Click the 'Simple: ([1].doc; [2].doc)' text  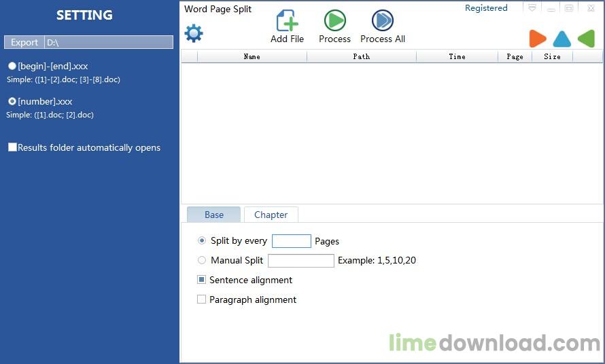50,115
